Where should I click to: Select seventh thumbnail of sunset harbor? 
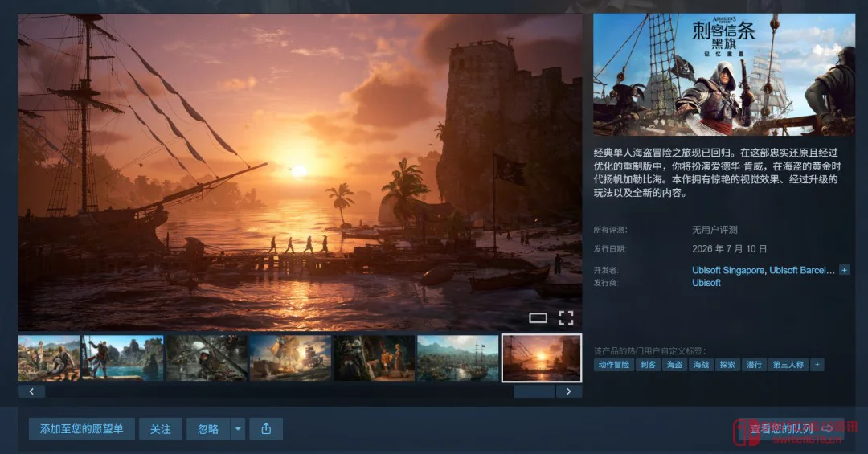point(542,358)
